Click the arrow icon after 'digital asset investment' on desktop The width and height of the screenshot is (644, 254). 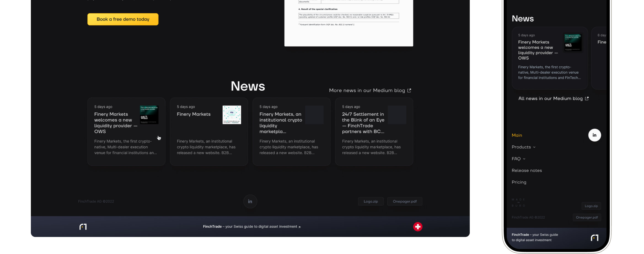click(299, 227)
